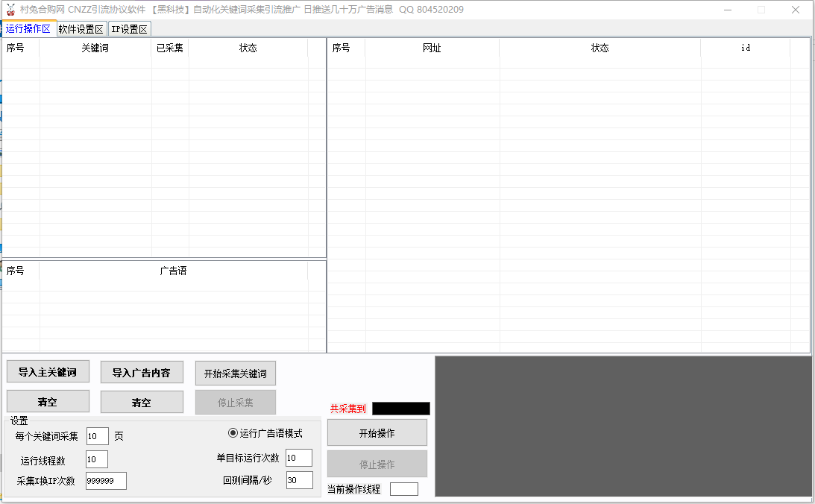Select the 回测间隔/秒 input box
The height and width of the screenshot is (504, 815).
point(298,481)
